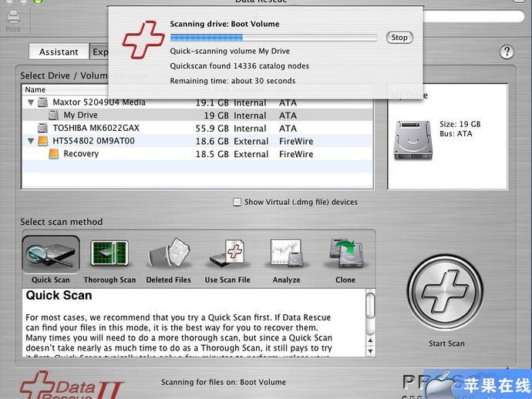Click the Quick Scan heading in description
The image size is (532, 399).
coord(59,295)
